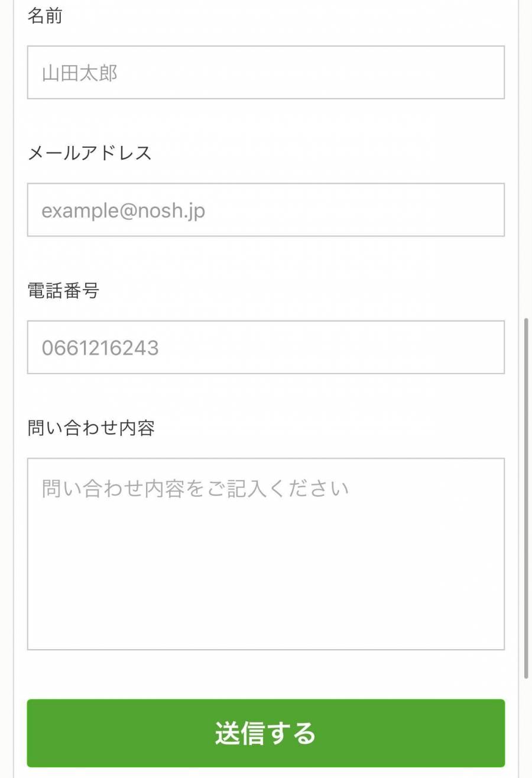The image size is (532, 778).
Task: Click the 名前 field label
Action: click(x=45, y=16)
